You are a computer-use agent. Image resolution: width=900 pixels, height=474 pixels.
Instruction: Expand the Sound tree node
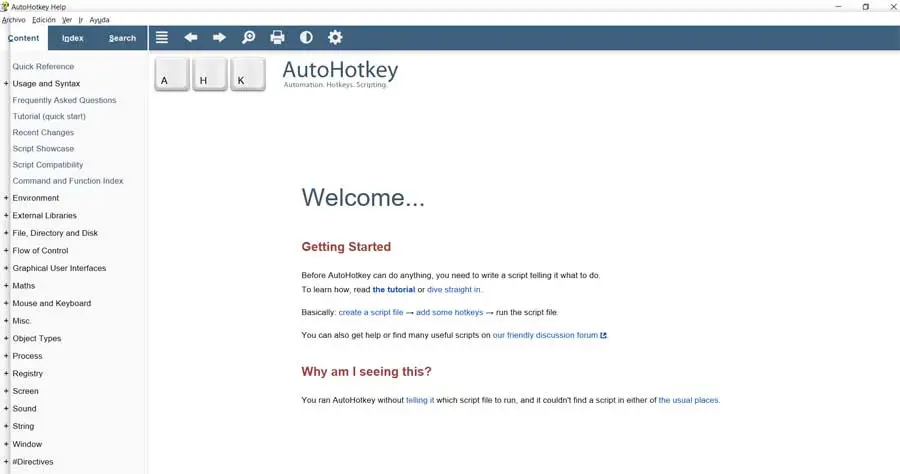6,409
